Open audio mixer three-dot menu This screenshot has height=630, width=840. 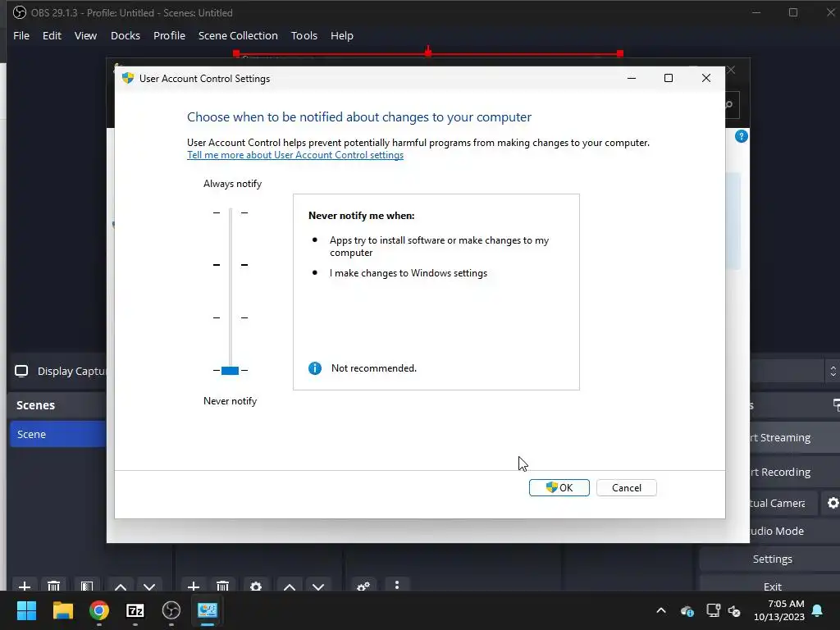pyautogui.click(x=396, y=585)
